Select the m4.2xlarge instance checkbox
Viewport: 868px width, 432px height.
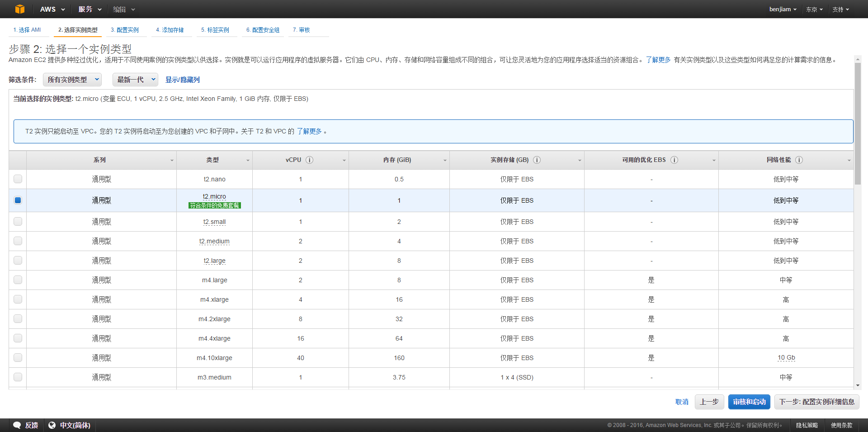[18, 318]
